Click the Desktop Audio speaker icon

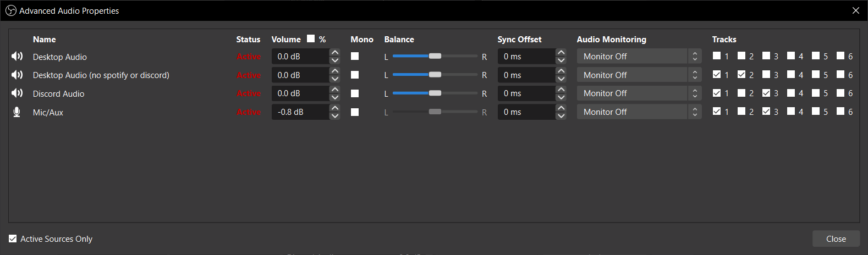(17, 56)
